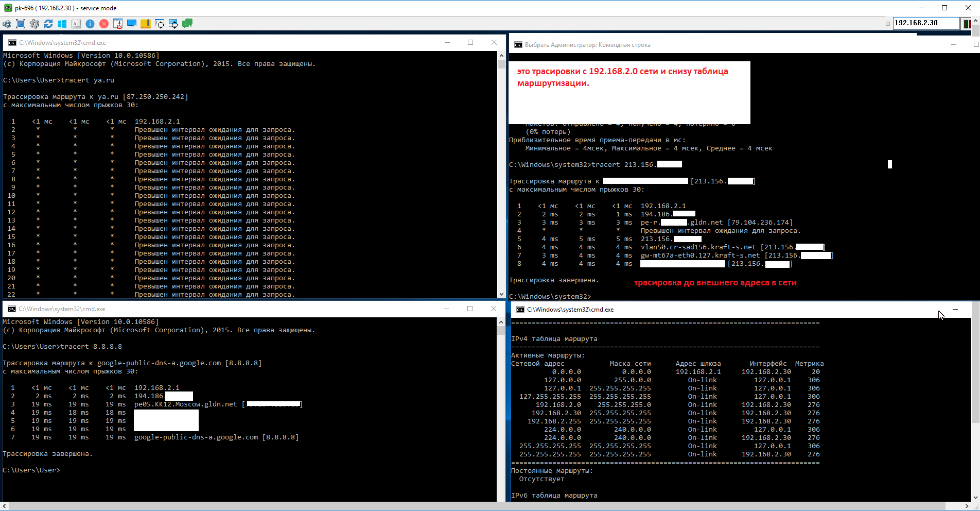Screen dimensions: 980x511
Task: Click the 'IPv6 таблица маршрута' heading
Action: (554, 496)
